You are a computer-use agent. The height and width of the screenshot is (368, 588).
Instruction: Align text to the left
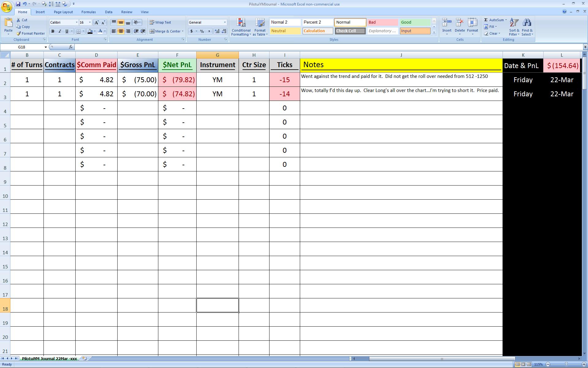point(114,31)
